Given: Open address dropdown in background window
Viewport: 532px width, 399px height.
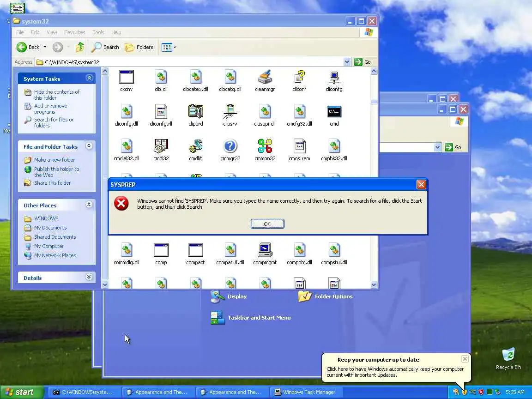Looking at the screenshot, I should (x=437, y=147).
